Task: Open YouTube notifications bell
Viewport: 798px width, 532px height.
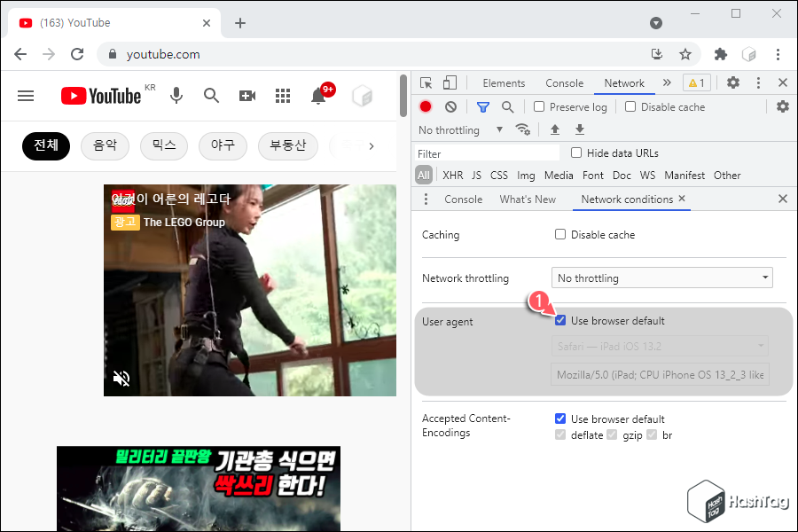Action: click(x=318, y=95)
